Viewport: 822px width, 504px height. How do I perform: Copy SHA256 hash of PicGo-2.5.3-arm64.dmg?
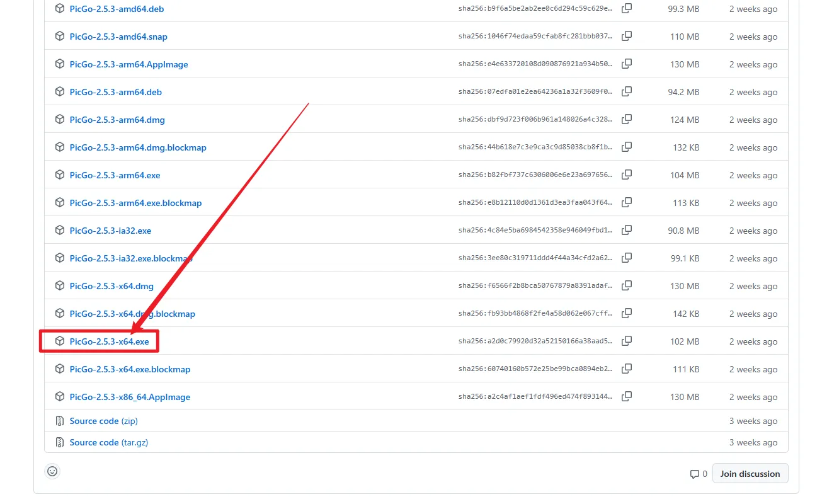[x=627, y=120]
